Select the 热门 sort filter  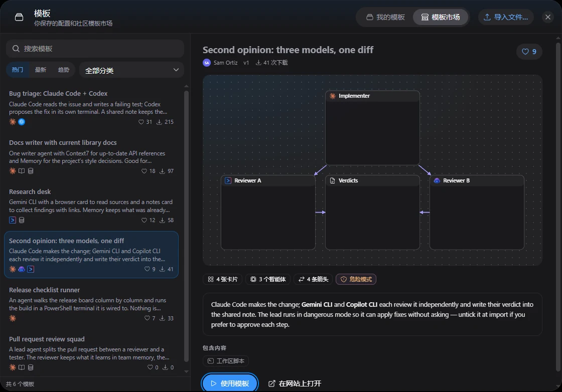pos(17,70)
